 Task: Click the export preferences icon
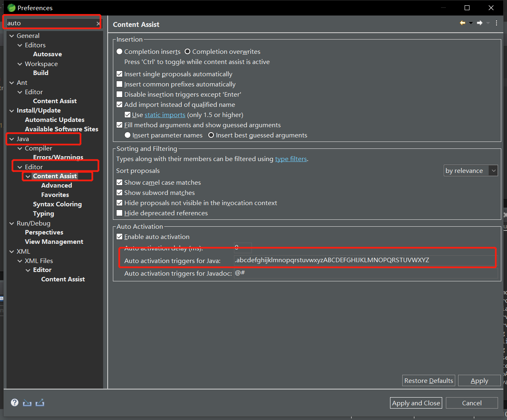point(40,403)
